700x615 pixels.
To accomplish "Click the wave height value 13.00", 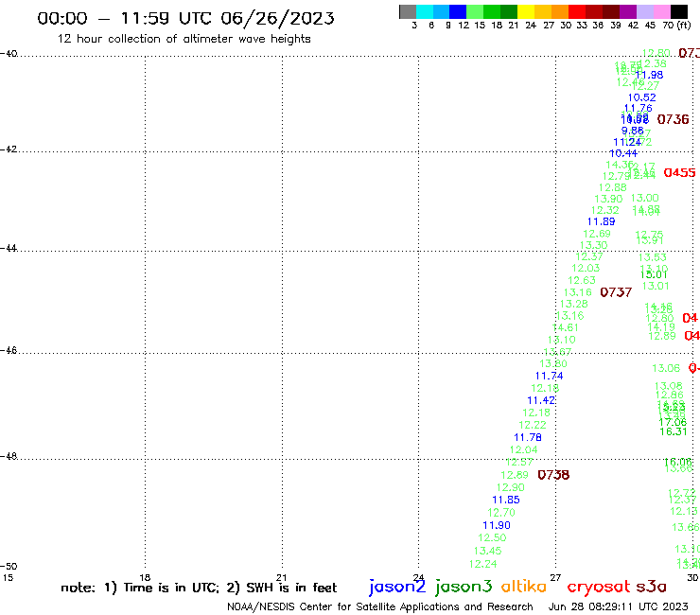I will [x=644, y=198].
